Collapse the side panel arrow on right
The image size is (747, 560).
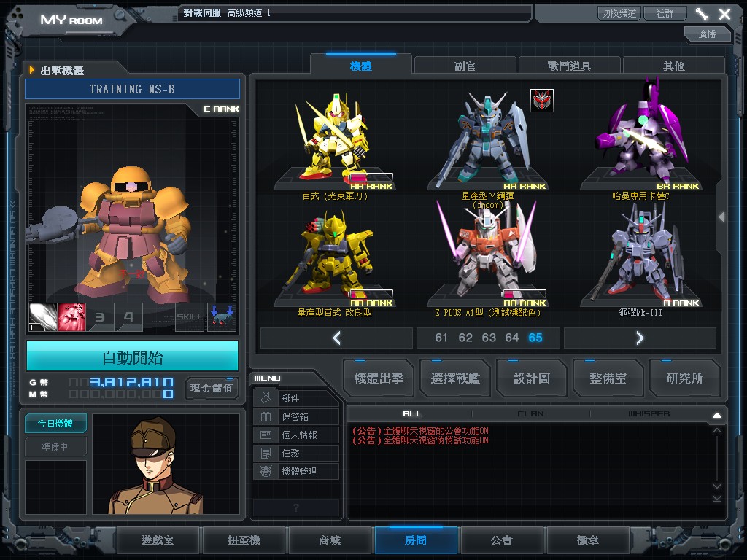pyautogui.click(x=722, y=217)
